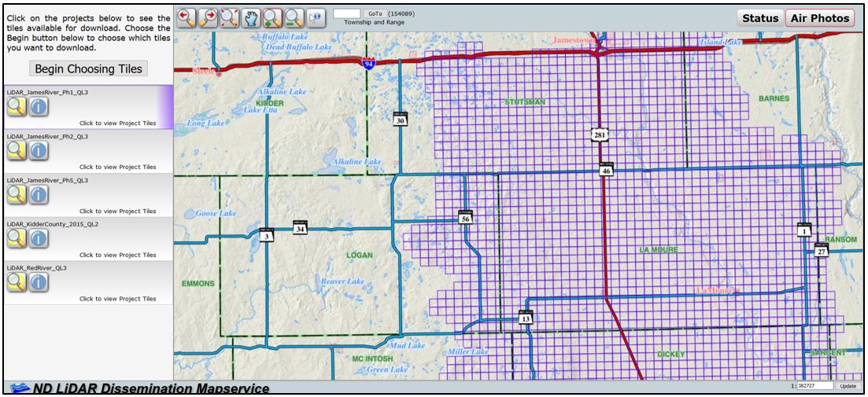Screen dimensions: 868x397
Task: Zoom to LiDAR_KidderCounty_2015_QL2 project extent
Action: [x=17, y=240]
